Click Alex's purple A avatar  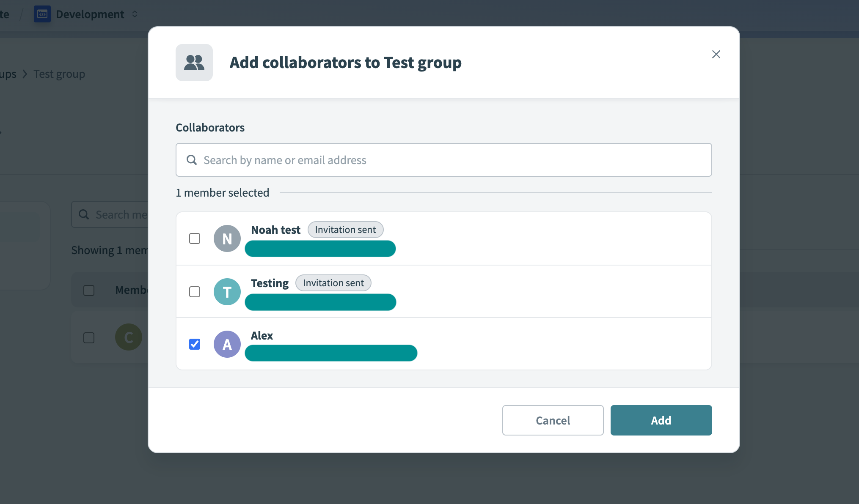point(227,344)
